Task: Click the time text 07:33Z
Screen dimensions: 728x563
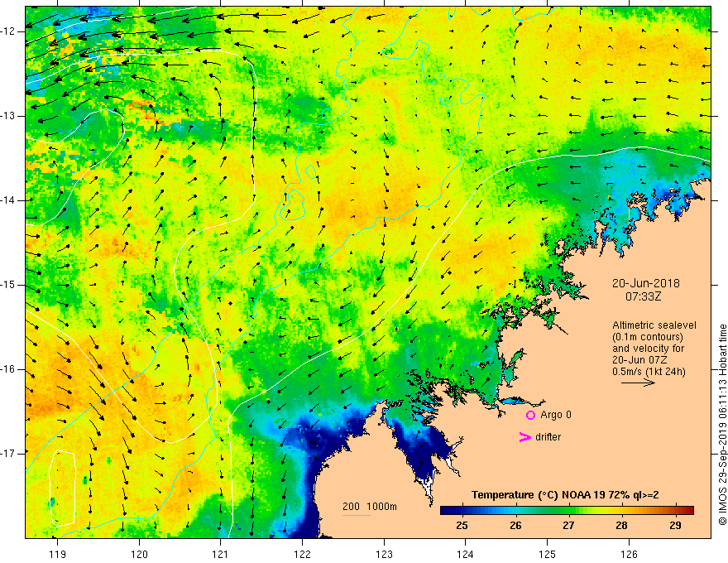Action: coord(643,296)
